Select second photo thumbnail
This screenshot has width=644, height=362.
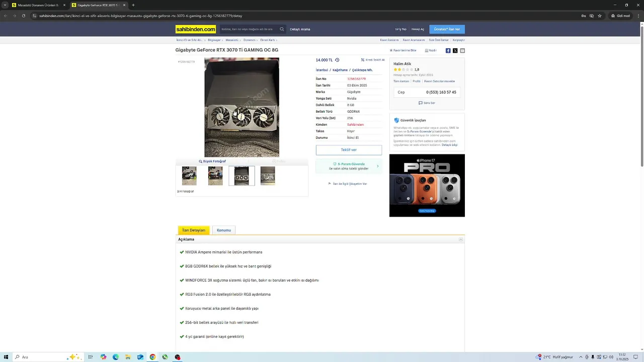click(215, 176)
